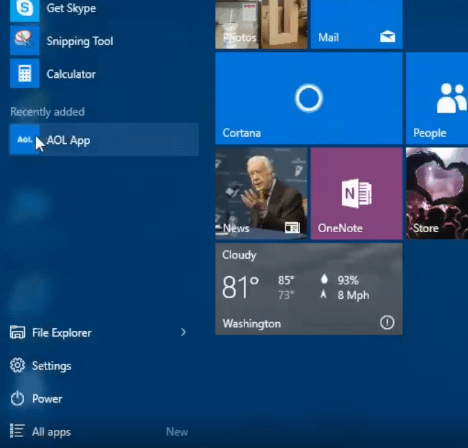The height and width of the screenshot is (448, 468).
Task: Click the New label beside All apps
Action: [x=177, y=432]
